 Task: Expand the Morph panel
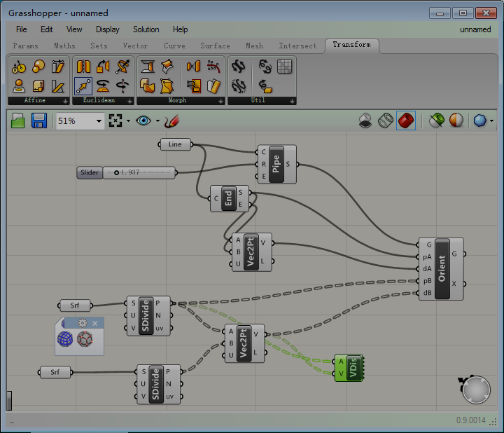[x=220, y=101]
